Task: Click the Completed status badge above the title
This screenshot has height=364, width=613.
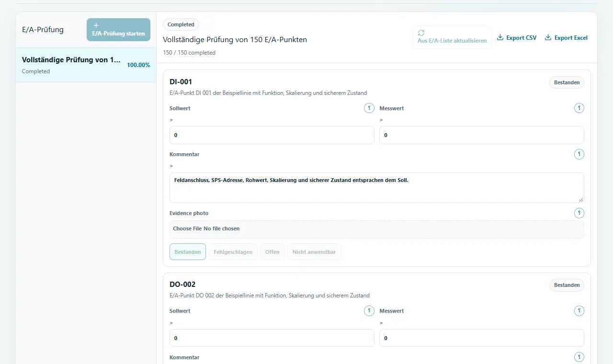Action: pyautogui.click(x=181, y=24)
